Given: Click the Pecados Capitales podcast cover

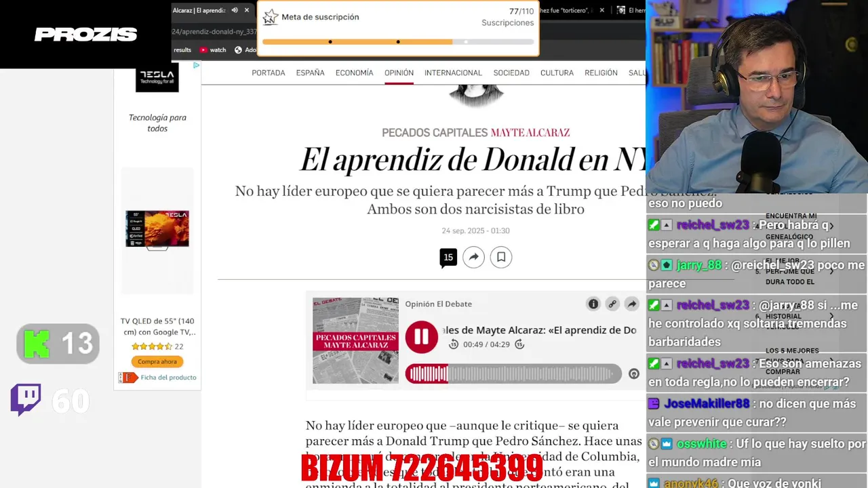Looking at the screenshot, I should (355, 340).
